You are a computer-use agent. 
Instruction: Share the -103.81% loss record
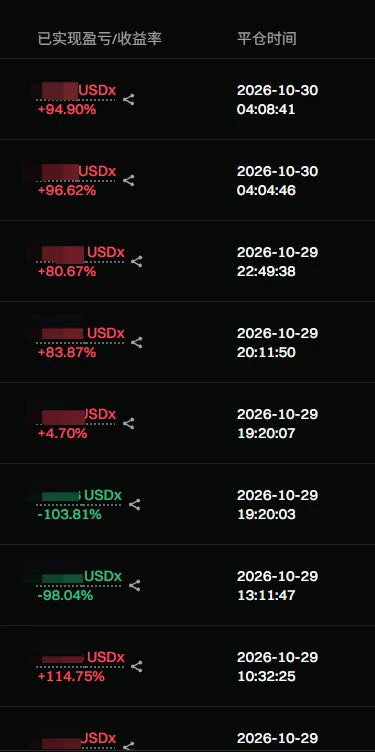click(x=135, y=505)
